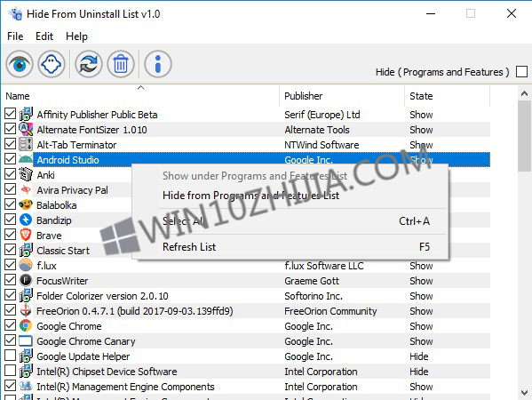Click the ghost Hide toolbar icon
Screen dimensions: 532x400
[52, 64]
